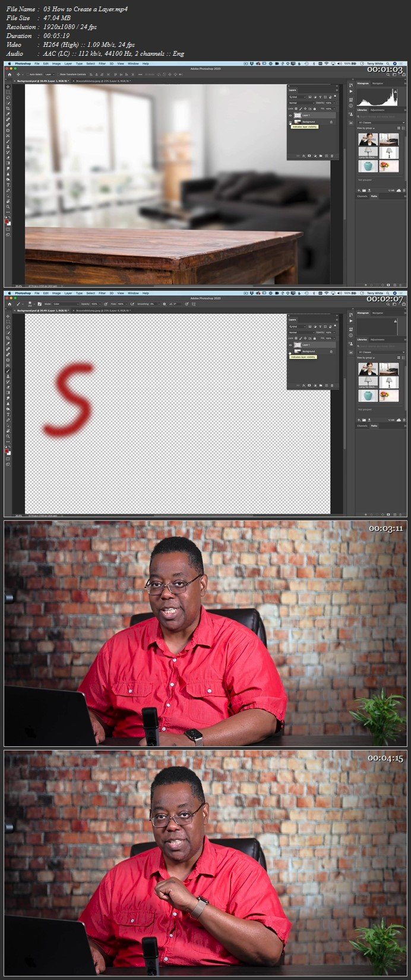Select the Crop tool in the table screenshot
Screen dimensions: 411x980
[x=8, y=109]
